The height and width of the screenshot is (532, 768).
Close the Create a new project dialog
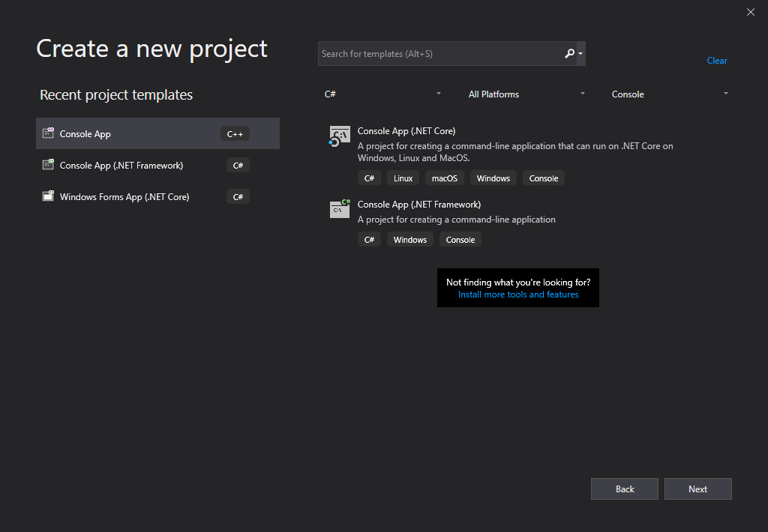pyautogui.click(x=751, y=12)
